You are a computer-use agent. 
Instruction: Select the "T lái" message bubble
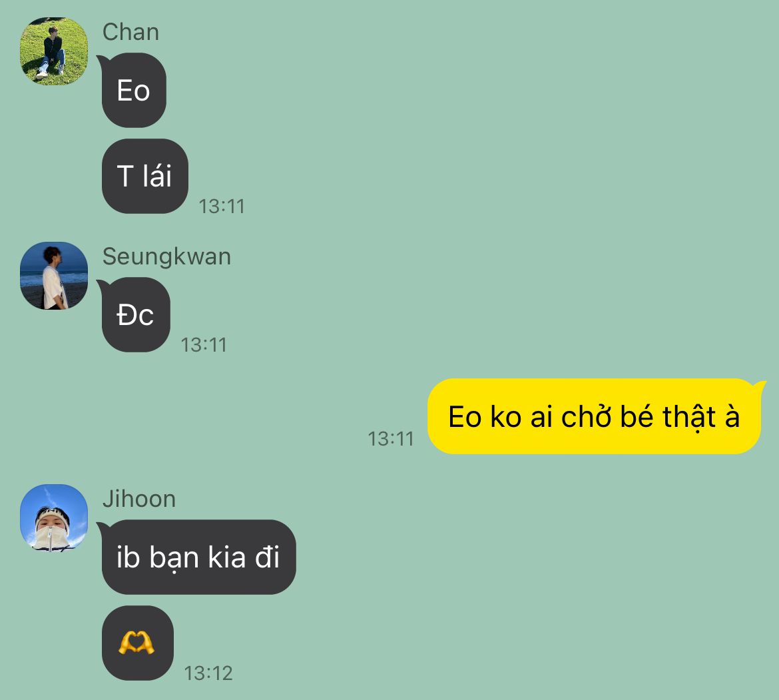[x=145, y=176]
